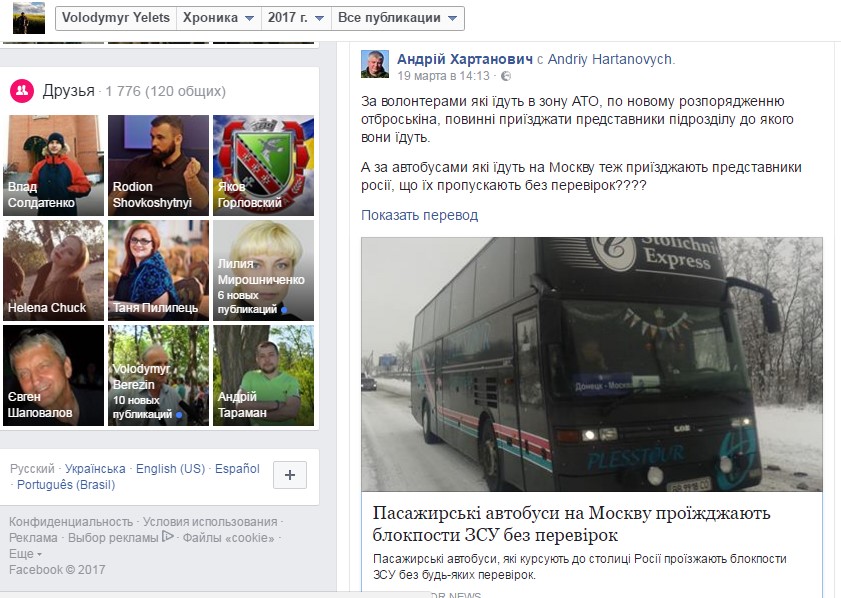This screenshot has height=598, width=841.
Task: Open the Stolichni Express bus article image
Action: (x=592, y=364)
